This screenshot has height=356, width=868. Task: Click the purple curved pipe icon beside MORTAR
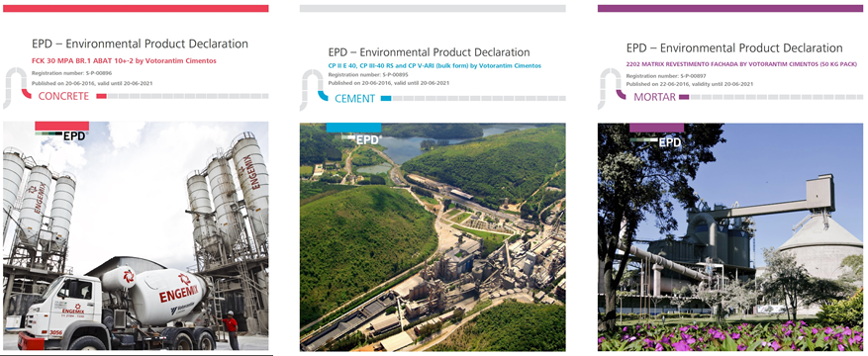[621, 95]
